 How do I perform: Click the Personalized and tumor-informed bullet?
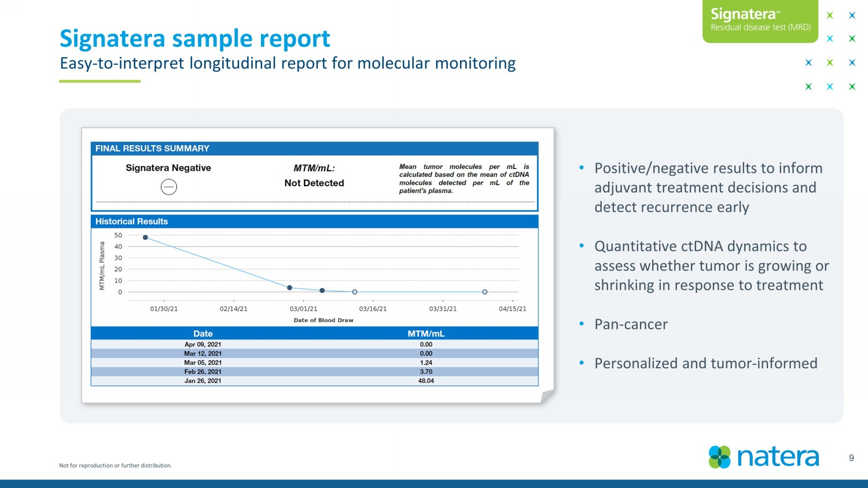705,363
